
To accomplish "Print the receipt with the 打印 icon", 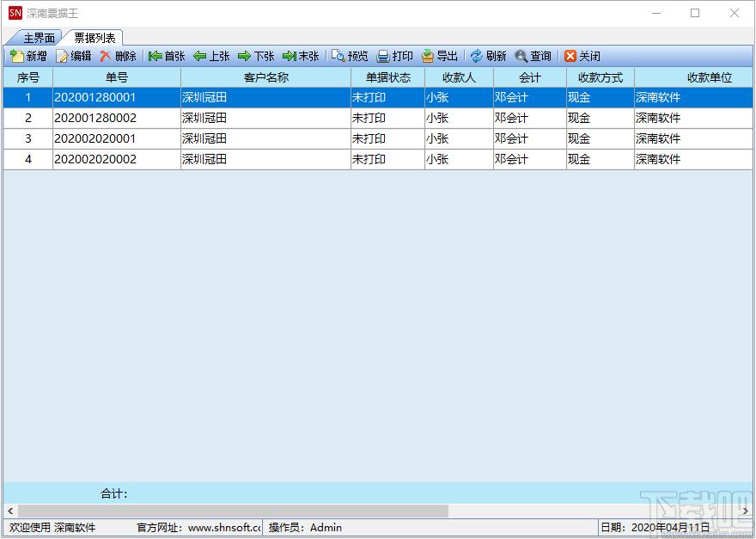I will 394,57.
